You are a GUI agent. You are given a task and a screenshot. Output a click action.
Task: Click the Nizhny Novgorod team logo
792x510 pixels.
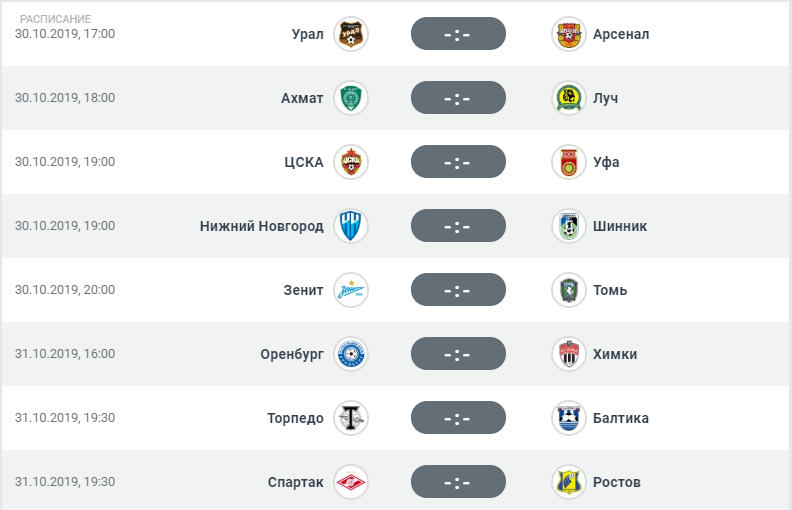point(351,226)
